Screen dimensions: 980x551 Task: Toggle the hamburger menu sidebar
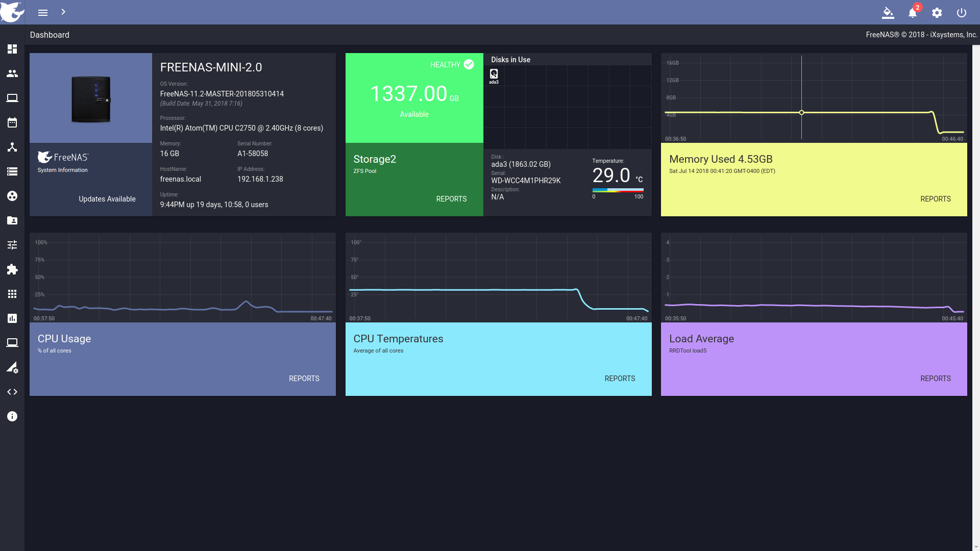[43, 13]
